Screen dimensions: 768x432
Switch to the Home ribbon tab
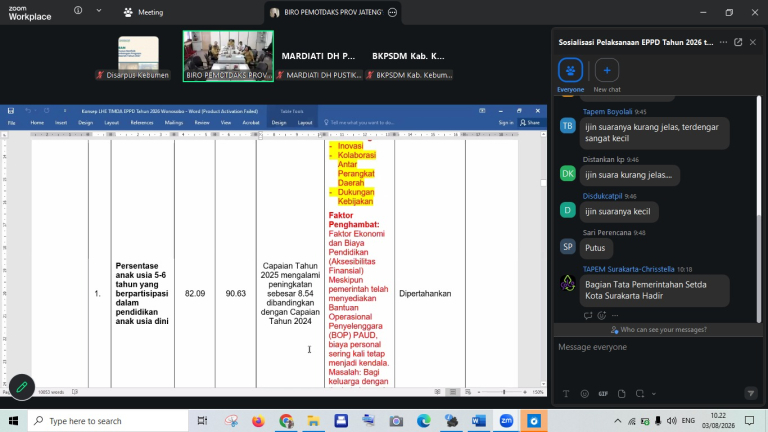[x=37, y=122]
